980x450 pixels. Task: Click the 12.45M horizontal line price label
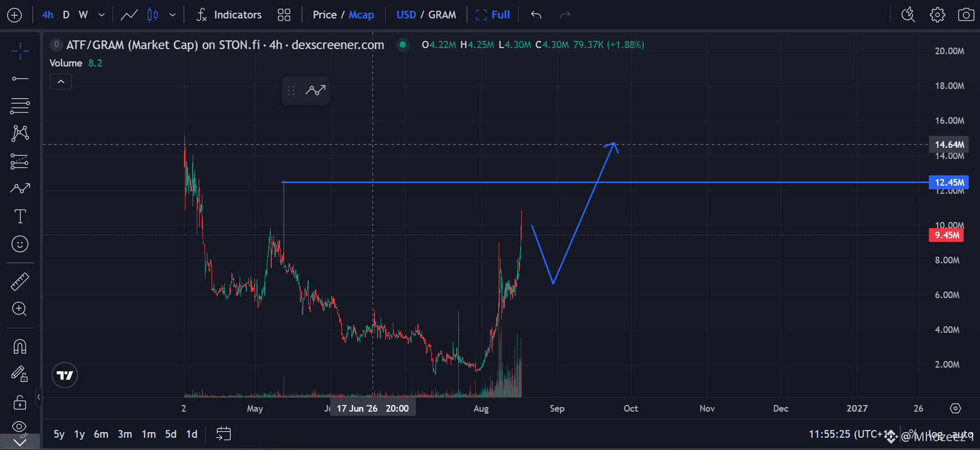tap(949, 182)
